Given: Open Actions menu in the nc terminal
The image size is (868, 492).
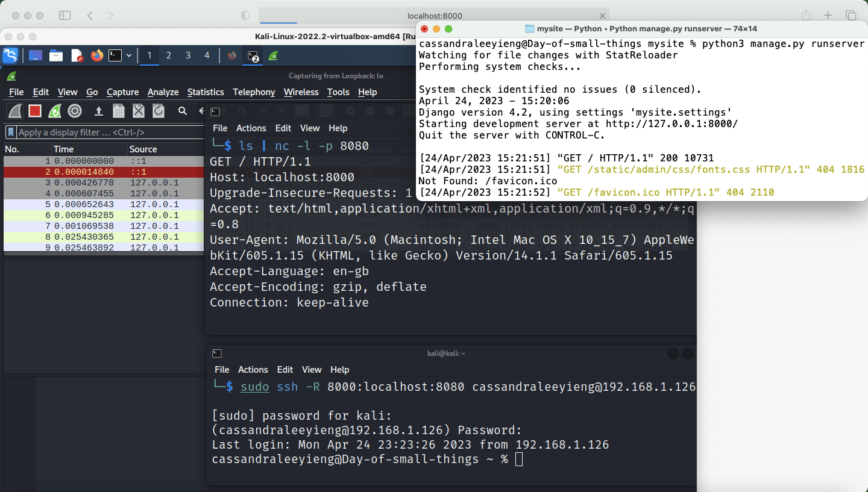Looking at the screenshot, I should point(251,128).
